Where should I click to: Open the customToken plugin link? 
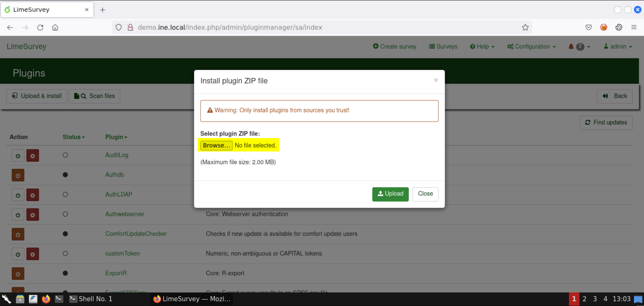[122, 254]
